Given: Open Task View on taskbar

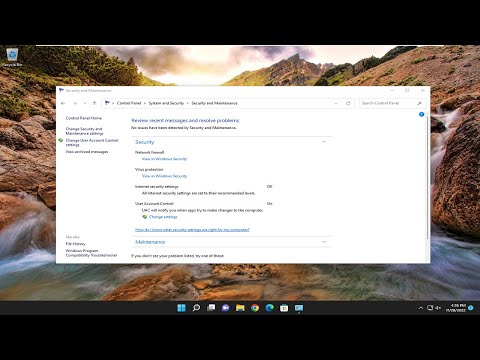Looking at the screenshot, I should (211, 308).
